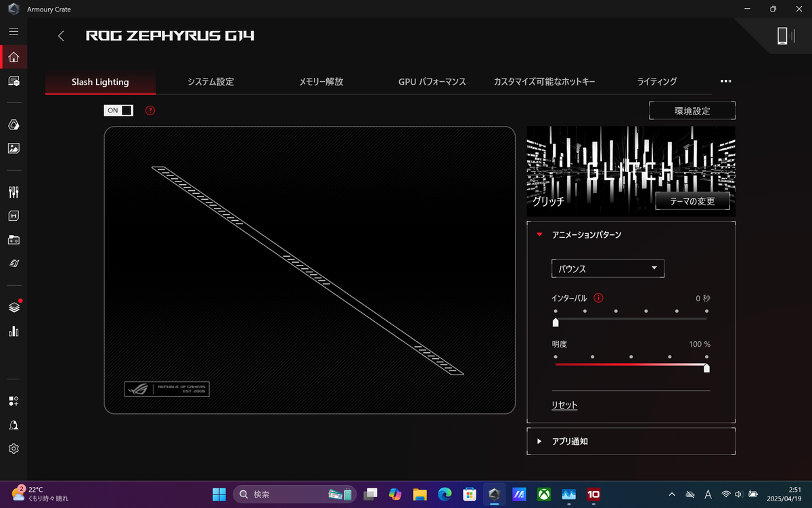Open the volume speaker icon in tray

coord(739,494)
